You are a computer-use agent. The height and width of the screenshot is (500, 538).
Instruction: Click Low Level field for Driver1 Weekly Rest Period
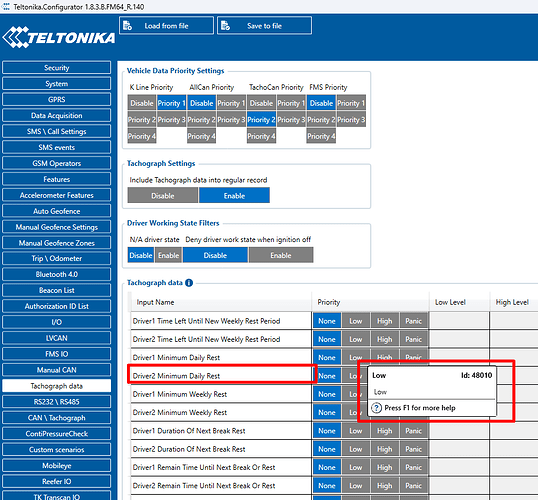click(x=459, y=321)
